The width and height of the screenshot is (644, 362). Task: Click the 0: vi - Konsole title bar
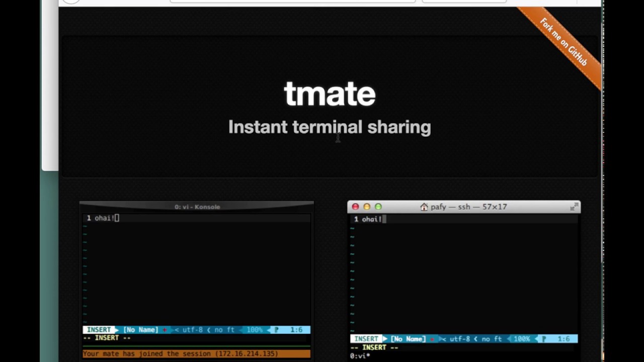coord(197,207)
